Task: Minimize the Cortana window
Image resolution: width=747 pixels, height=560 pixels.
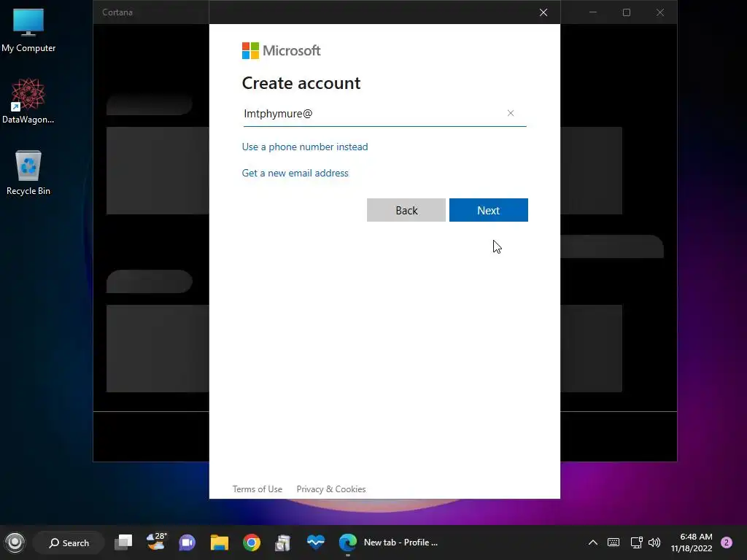Action: [593, 12]
